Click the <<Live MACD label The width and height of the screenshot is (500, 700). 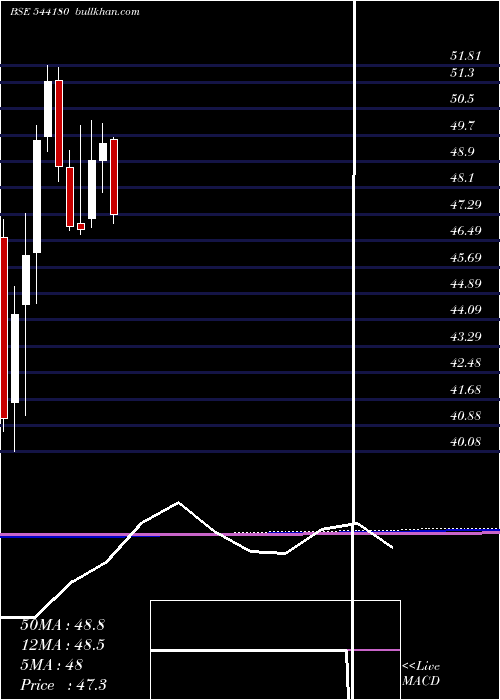click(421, 674)
